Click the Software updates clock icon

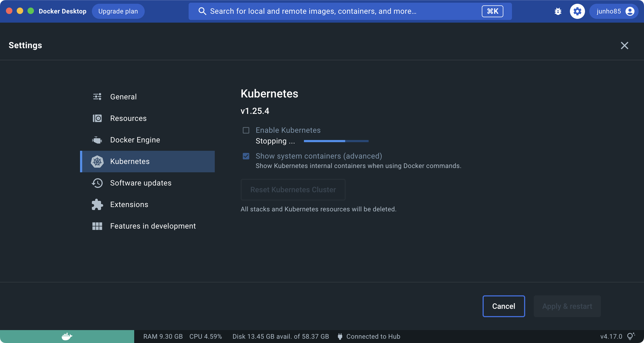click(x=97, y=183)
